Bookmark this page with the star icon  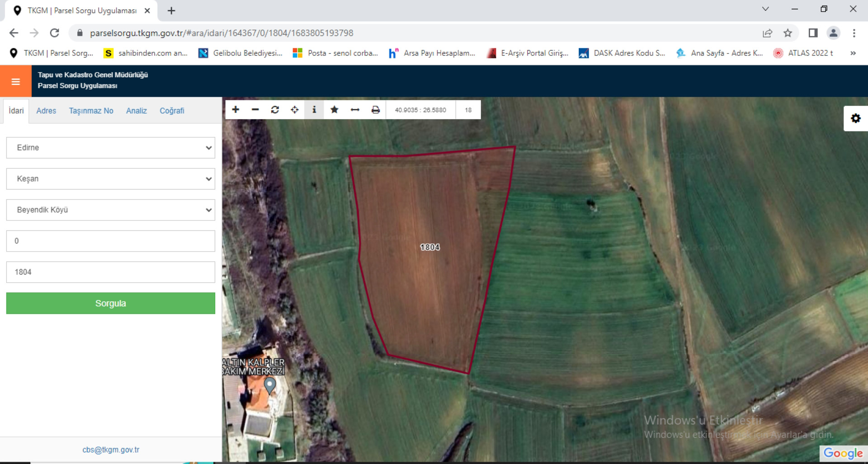coord(788,33)
